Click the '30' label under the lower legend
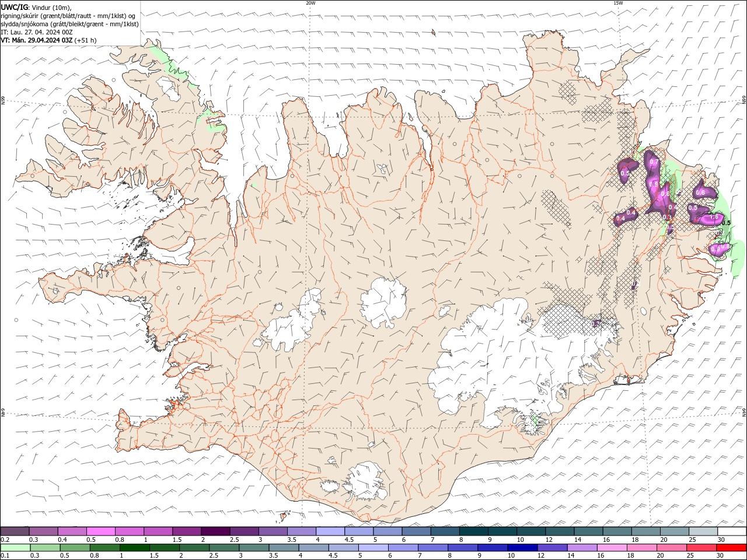This screenshot has height=560, width=747. [x=721, y=555]
